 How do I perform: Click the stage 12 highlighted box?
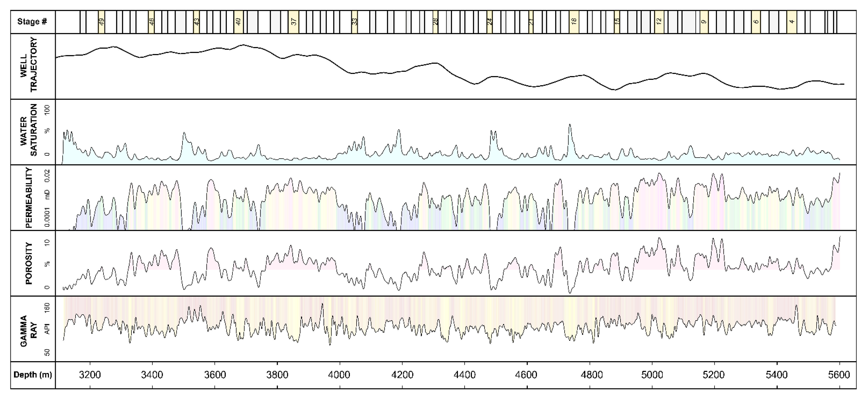659,21
